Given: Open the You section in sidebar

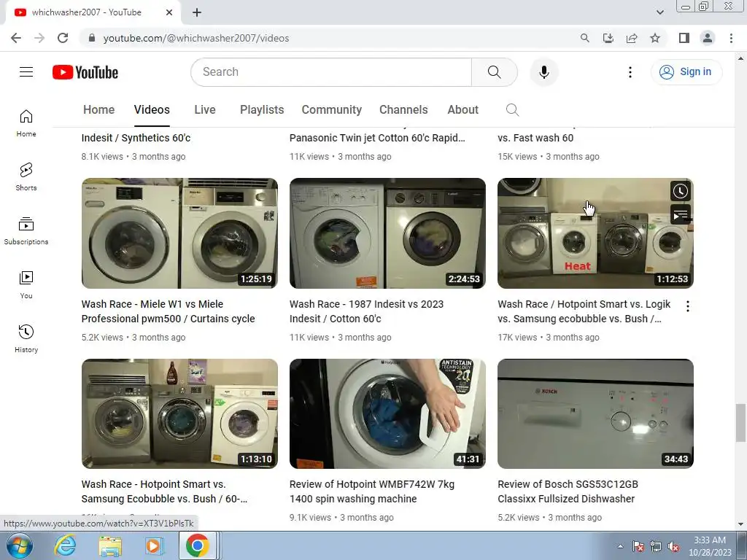Looking at the screenshot, I should coord(26,285).
